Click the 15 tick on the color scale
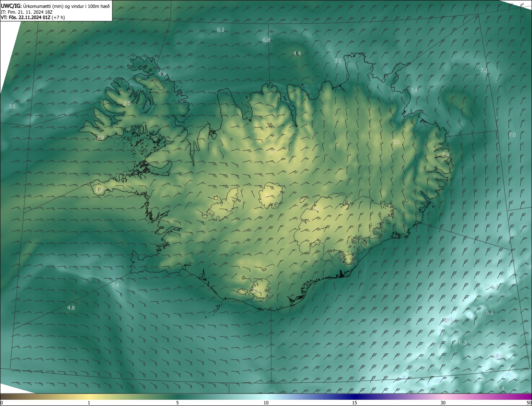The width and height of the screenshot is (532, 406). pyautogui.click(x=355, y=403)
